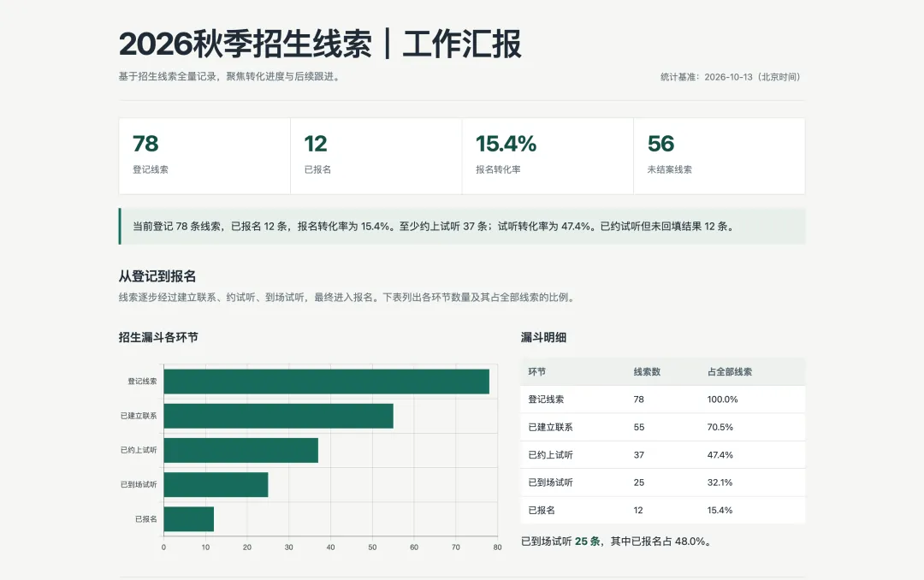Click the 已到场试听 table row cell
924x580 pixels.
pos(550,482)
